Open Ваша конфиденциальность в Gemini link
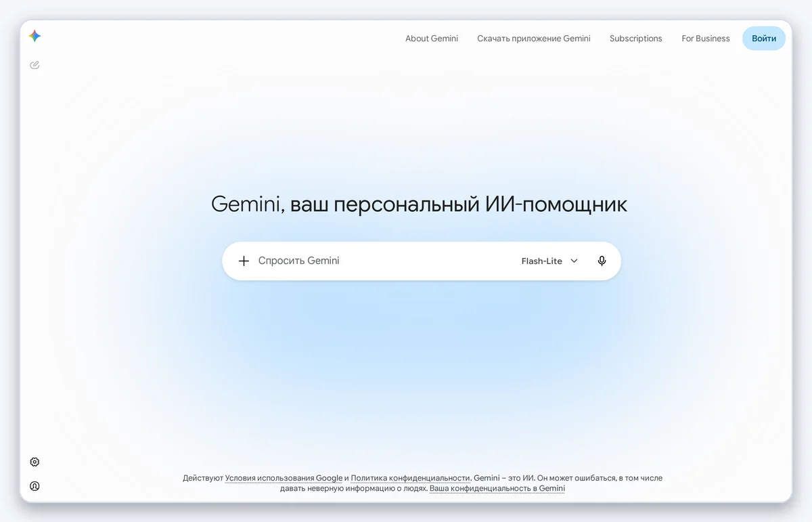This screenshot has width=812, height=522. pos(497,488)
